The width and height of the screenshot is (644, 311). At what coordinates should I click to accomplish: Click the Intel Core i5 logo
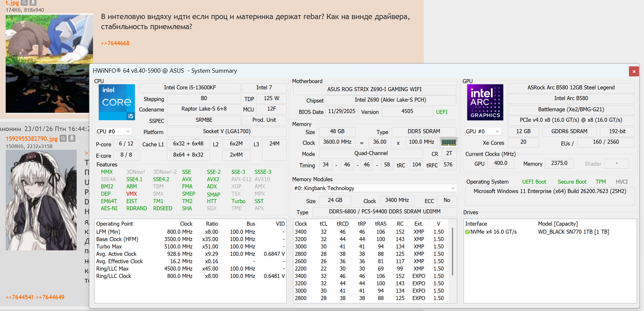[x=117, y=102]
